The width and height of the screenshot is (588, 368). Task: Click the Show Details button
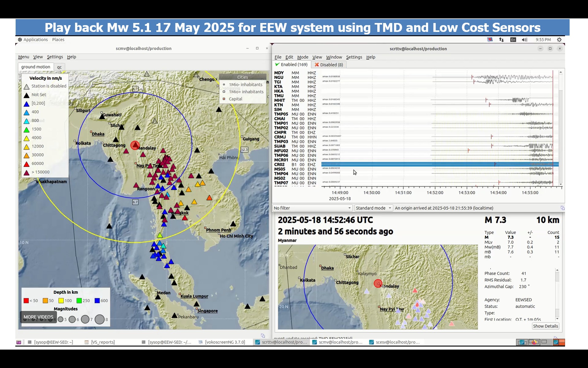pyautogui.click(x=545, y=326)
